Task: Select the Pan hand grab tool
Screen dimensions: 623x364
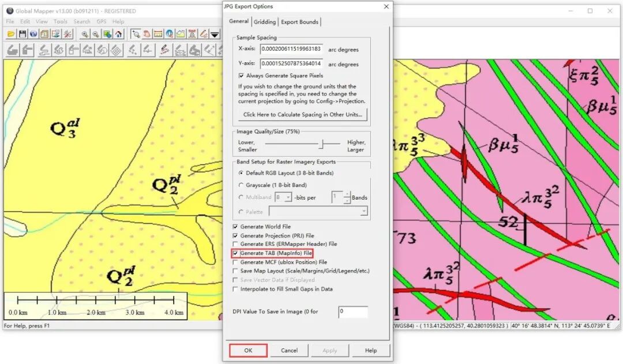Action: (147, 34)
